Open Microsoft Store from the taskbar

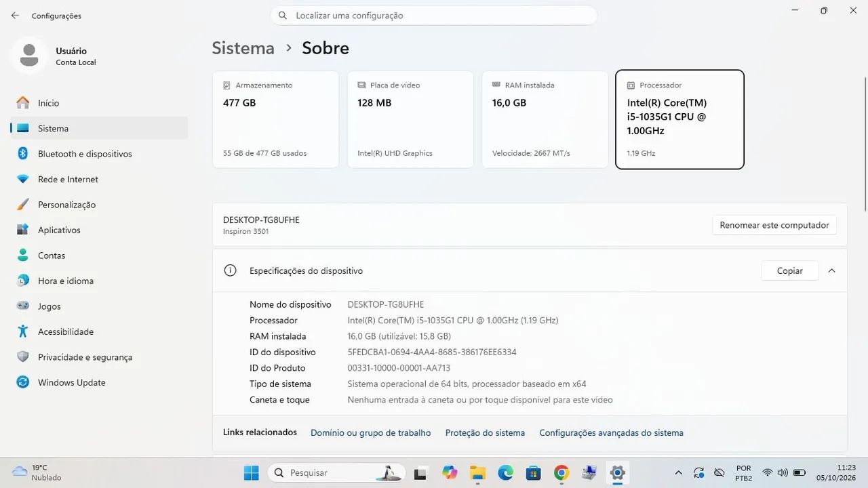tap(533, 472)
